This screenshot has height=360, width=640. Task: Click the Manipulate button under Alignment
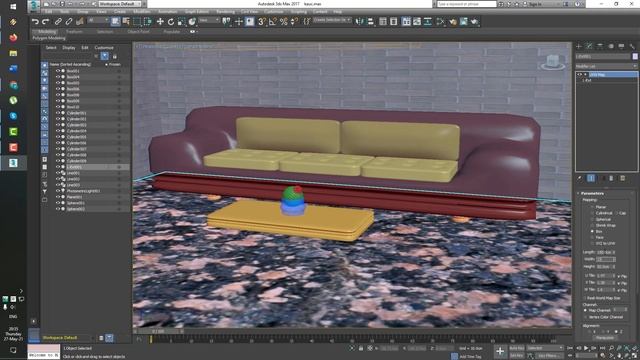pyautogui.click(x=605, y=338)
